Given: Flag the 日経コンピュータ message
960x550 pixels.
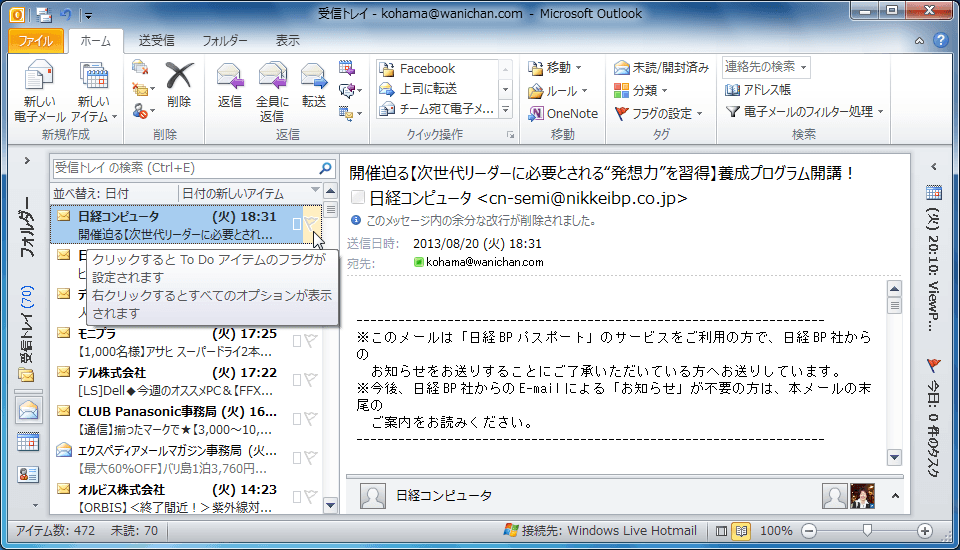Looking at the screenshot, I should (x=311, y=223).
